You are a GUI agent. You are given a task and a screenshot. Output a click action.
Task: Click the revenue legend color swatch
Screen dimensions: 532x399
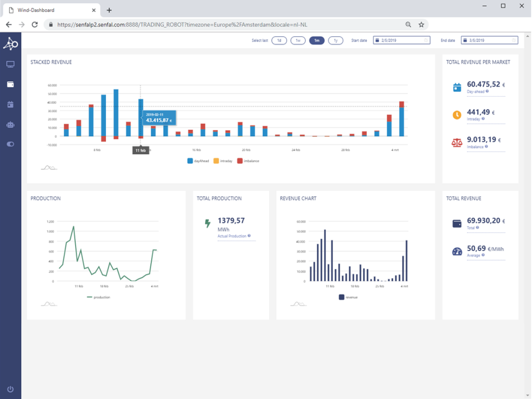(x=341, y=297)
